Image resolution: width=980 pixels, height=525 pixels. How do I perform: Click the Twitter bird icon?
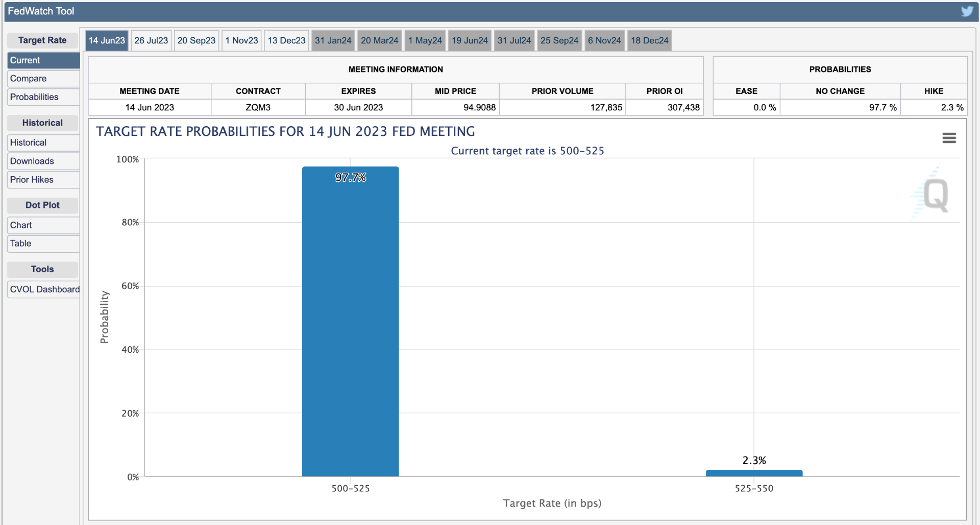point(967,11)
